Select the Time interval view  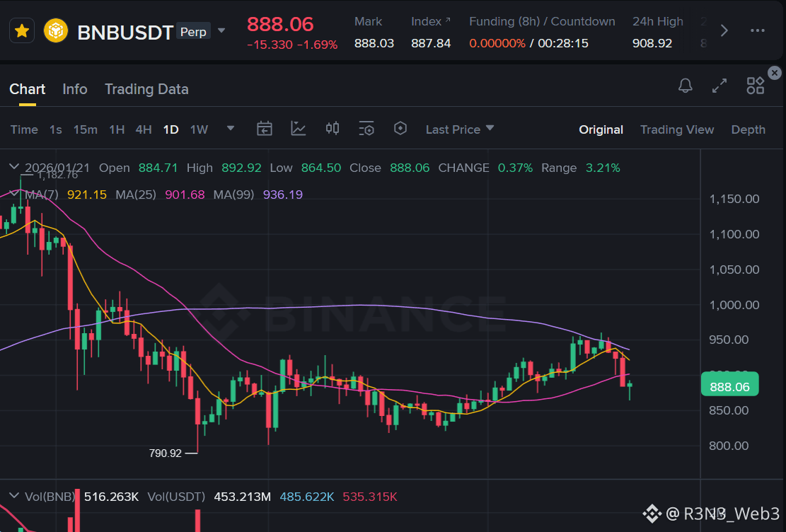pos(24,129)
